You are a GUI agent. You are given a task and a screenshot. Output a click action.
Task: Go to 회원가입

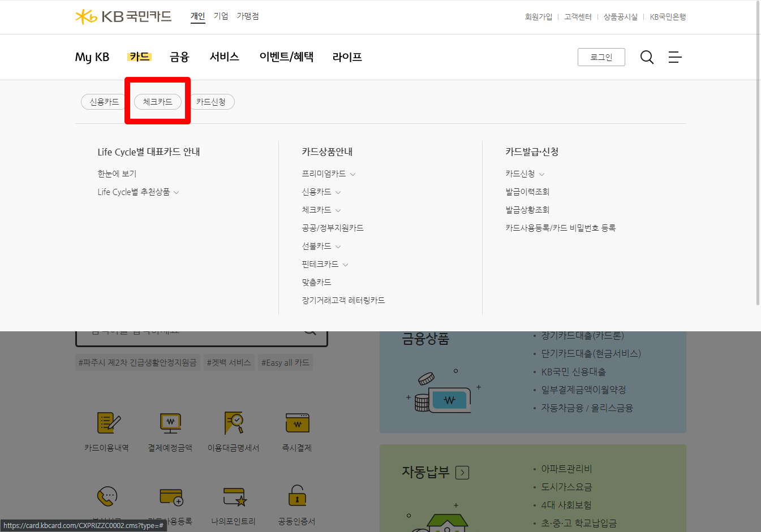539,17
